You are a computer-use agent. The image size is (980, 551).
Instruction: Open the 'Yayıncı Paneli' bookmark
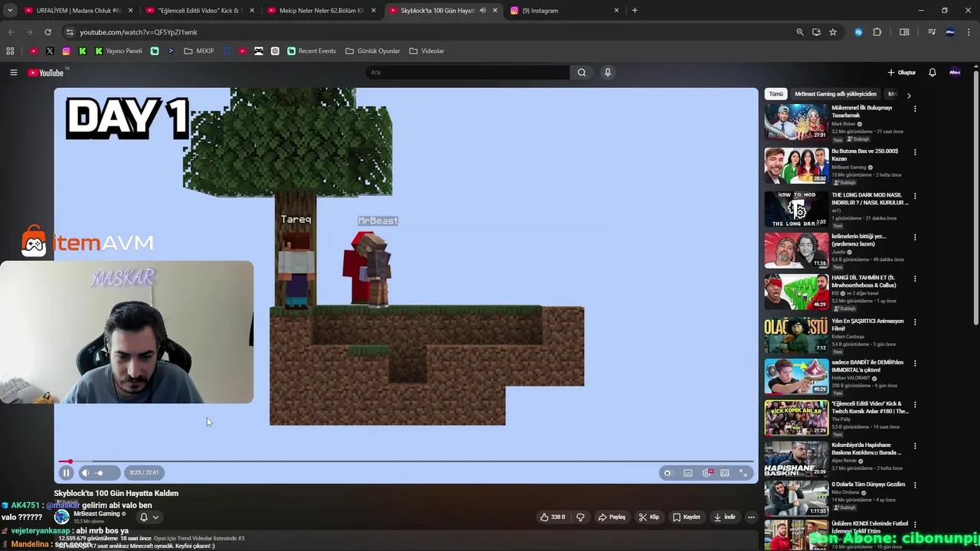[119, 51]
